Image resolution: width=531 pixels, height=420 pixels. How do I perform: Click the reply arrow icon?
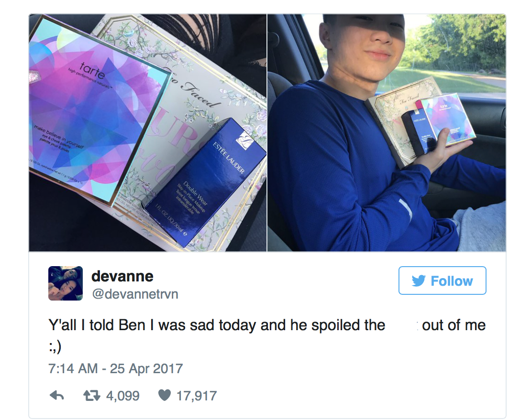coord(56,395)
